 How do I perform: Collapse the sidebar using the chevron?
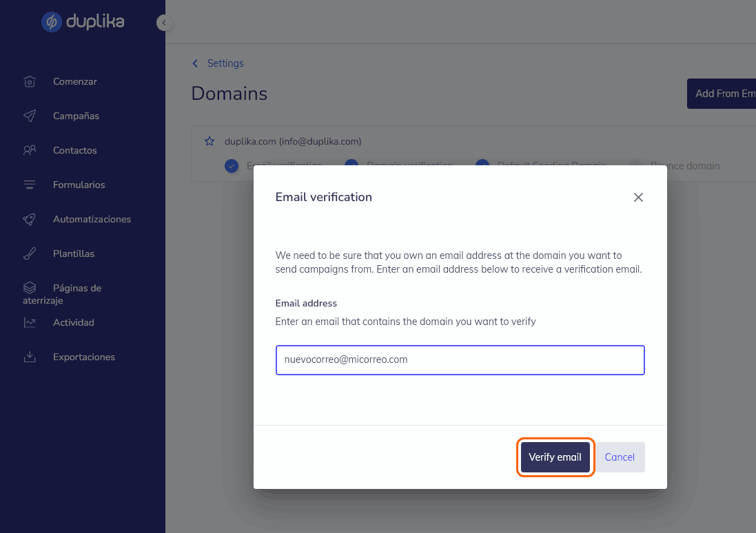pyautogui.click(x=163, y=22)
